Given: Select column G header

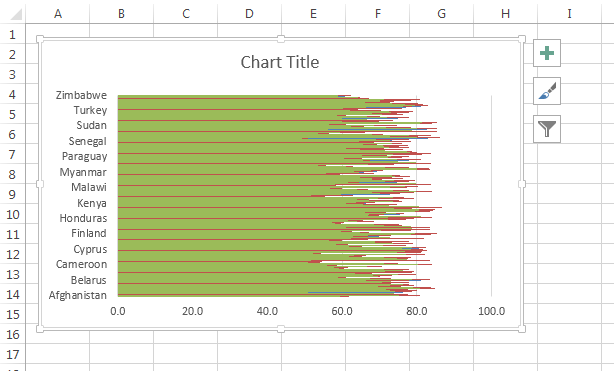Looking at the screenshot, I should (x=441, y=14).
